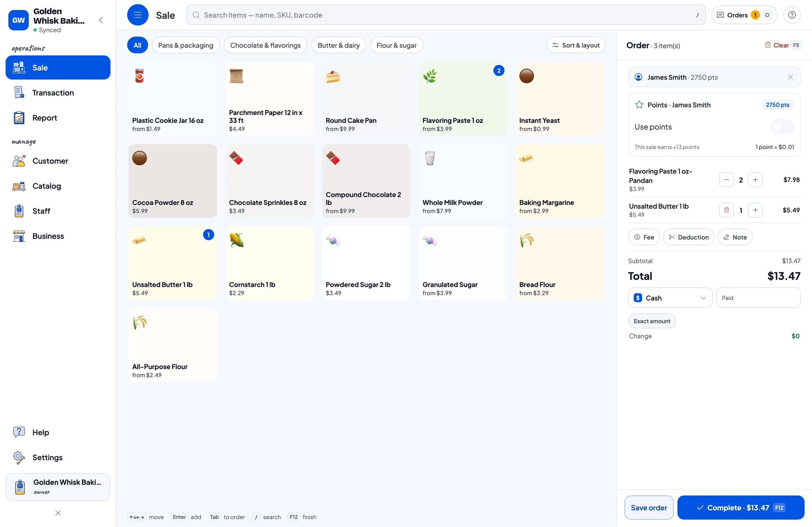Delete Unsalted Butter from the order
Viewport: 812px width, 527px height.
click(x=726, y=210)
